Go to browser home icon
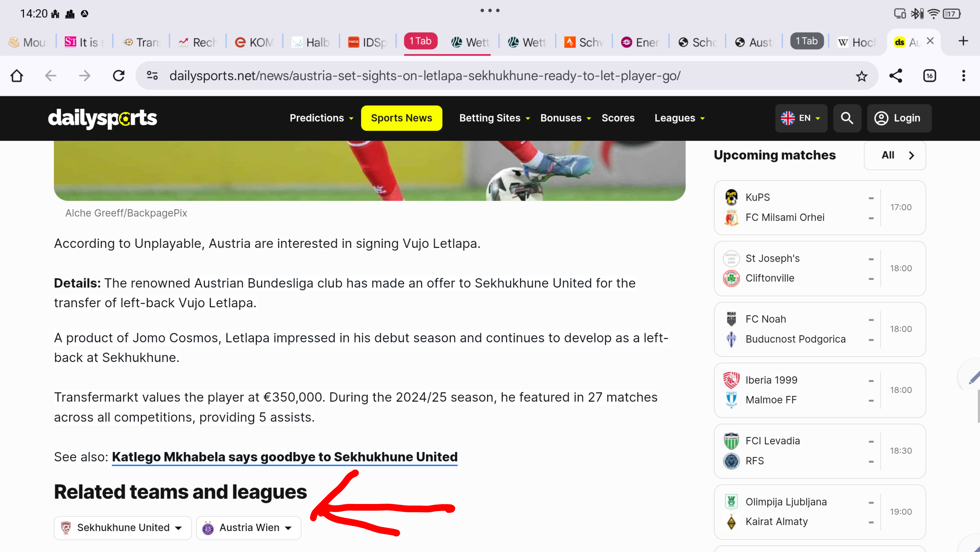The height and width of the screenshot is (552, 980). click(x=17, y=76)
